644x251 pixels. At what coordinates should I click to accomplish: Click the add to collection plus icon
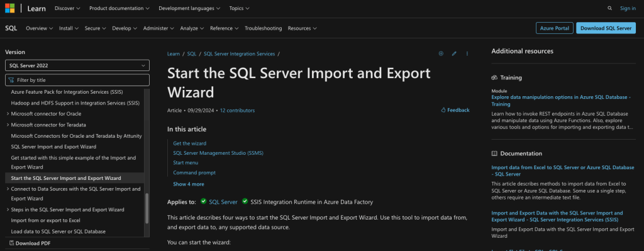441,53
